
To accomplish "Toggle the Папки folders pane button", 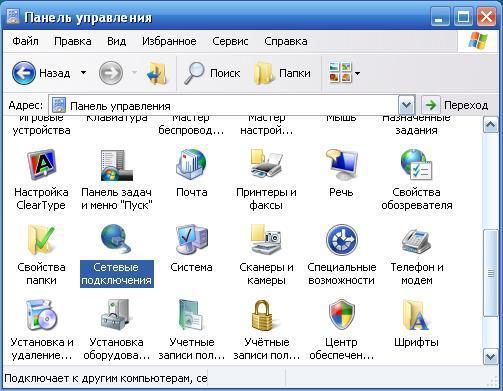I will (x=282, y=73).
